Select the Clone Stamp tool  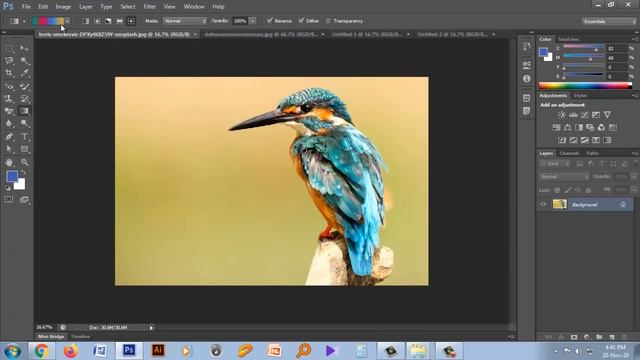[x=9, y=99]
